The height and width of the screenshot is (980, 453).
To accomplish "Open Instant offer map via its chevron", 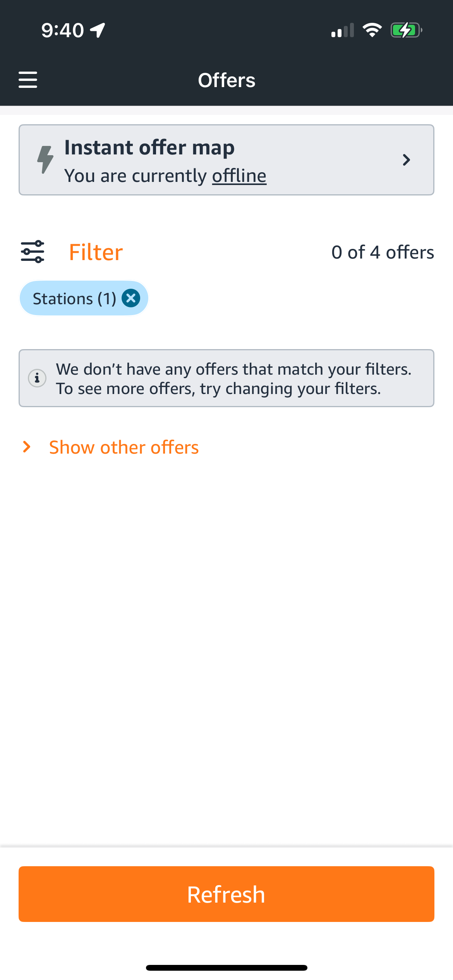I will [407, 159].
